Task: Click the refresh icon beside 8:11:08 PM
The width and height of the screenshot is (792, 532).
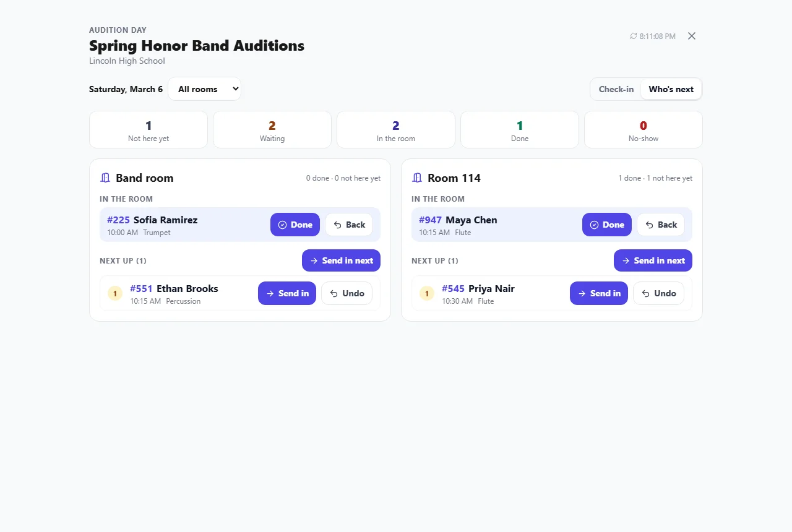Action: (634, 36)
